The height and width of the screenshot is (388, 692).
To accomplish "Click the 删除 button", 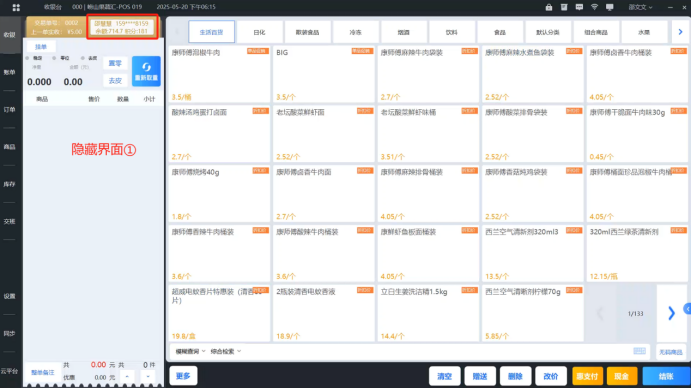I will 515,376.
